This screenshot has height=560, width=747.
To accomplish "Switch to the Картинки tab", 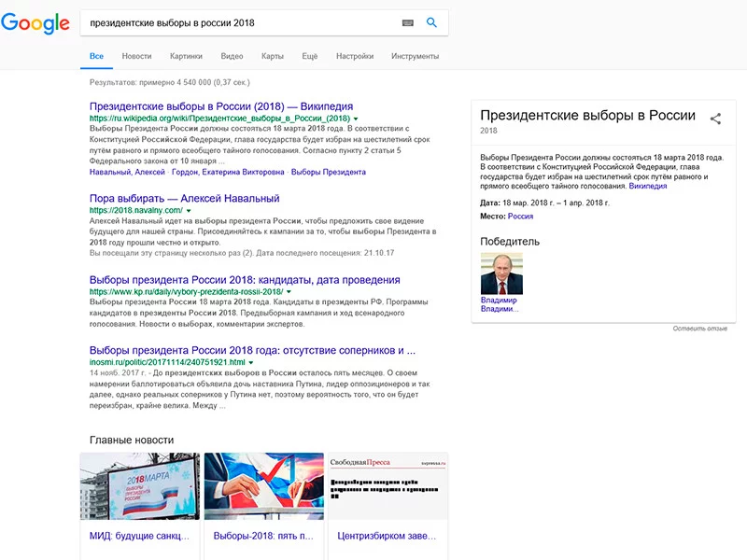I will [x=186, y=56].
